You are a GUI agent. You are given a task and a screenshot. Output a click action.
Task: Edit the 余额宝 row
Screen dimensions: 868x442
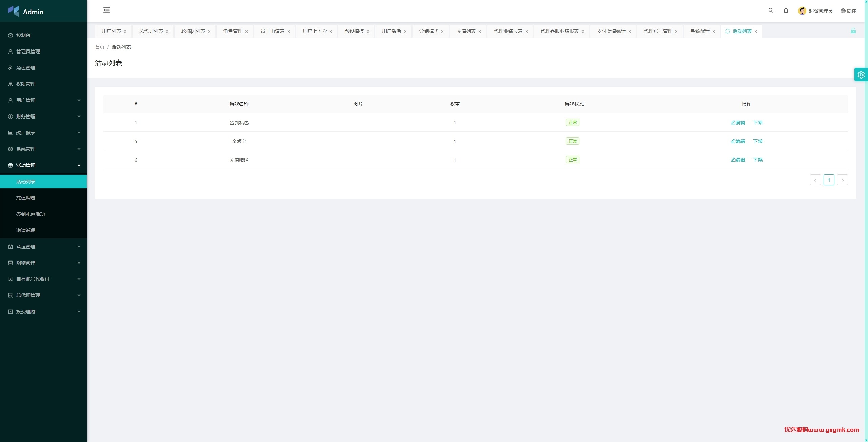[x=738, y=141]
